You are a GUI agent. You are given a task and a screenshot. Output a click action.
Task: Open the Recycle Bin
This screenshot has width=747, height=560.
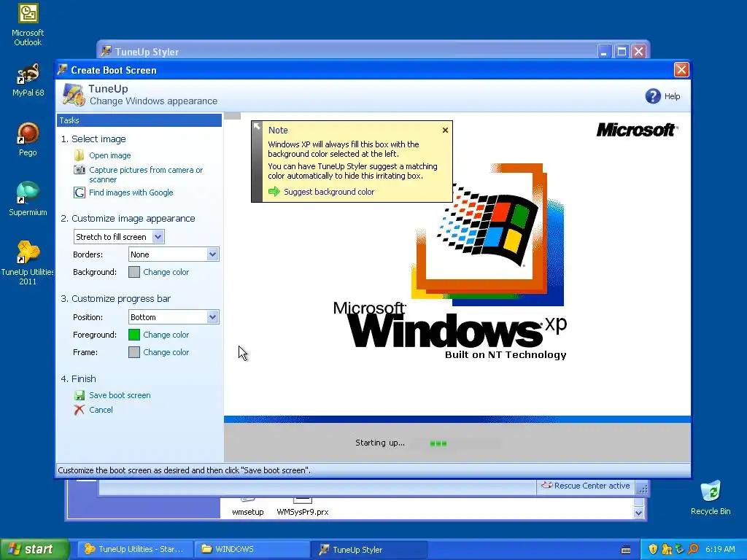pyautogui.click(x=711, y=498)
